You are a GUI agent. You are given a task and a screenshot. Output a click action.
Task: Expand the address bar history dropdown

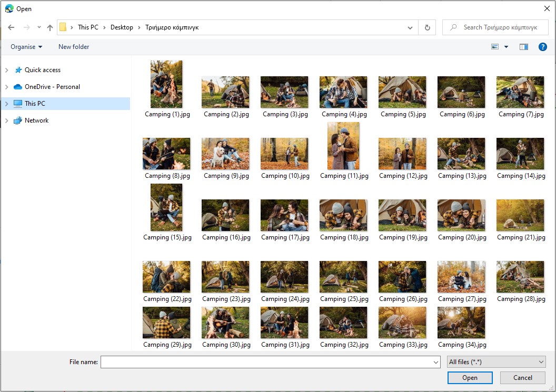pos(410,27)
